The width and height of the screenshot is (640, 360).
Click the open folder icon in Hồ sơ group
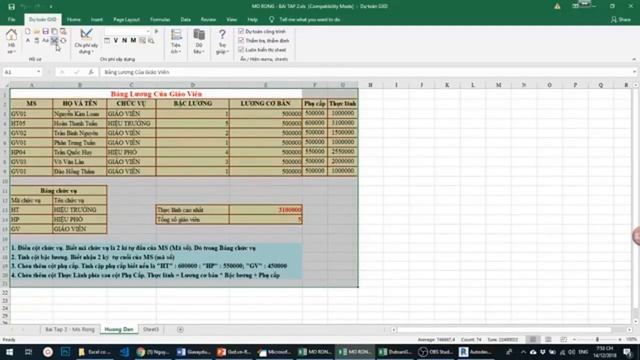click(37, 31)
